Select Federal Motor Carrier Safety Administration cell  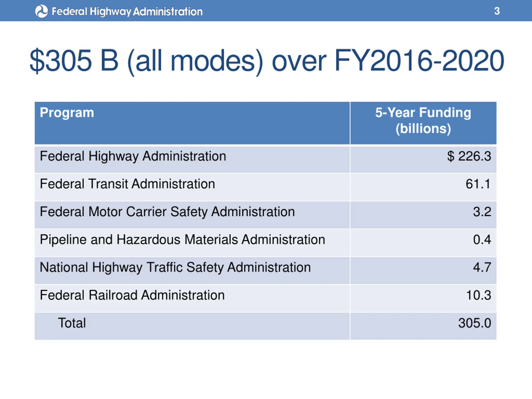coord(167,212)
